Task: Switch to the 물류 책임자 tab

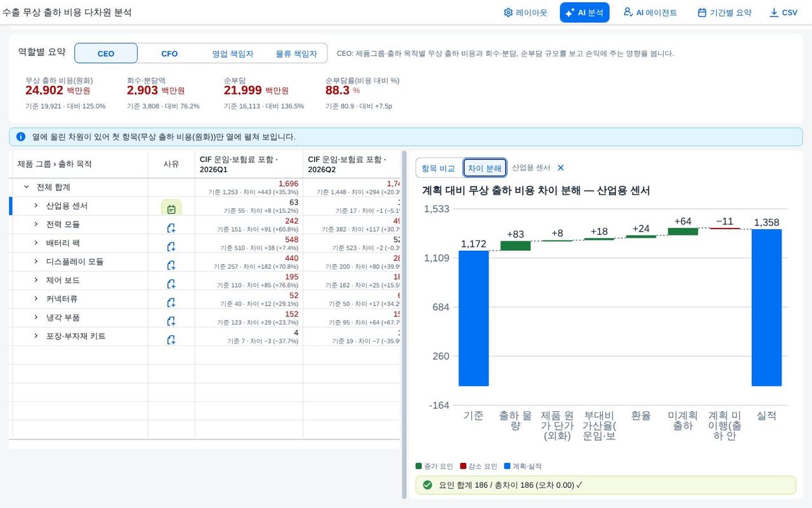Action: (x=296, y=53)
